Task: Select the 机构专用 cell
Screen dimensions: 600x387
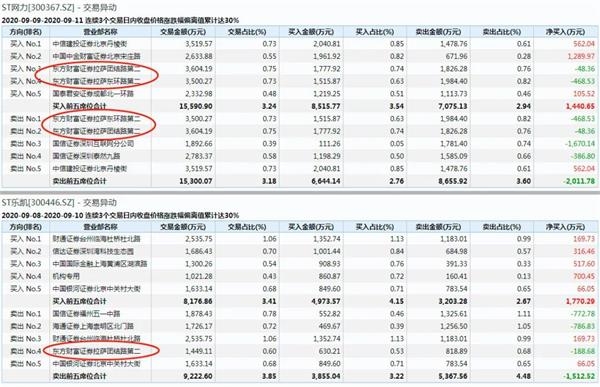Action: 66,276
